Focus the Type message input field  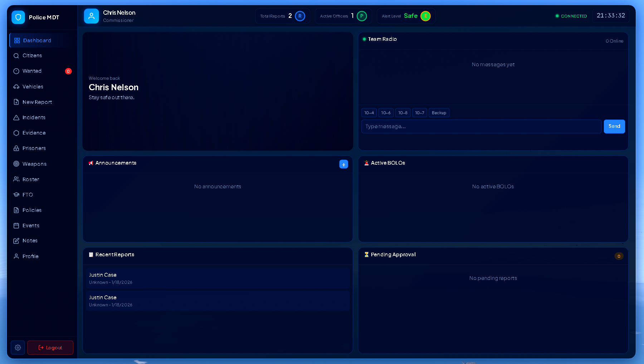coord(481,126)
